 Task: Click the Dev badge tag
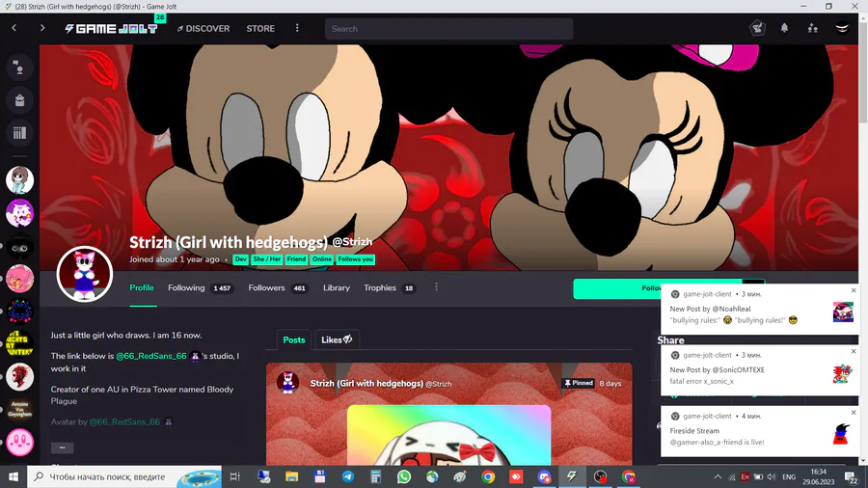point(240,259)
